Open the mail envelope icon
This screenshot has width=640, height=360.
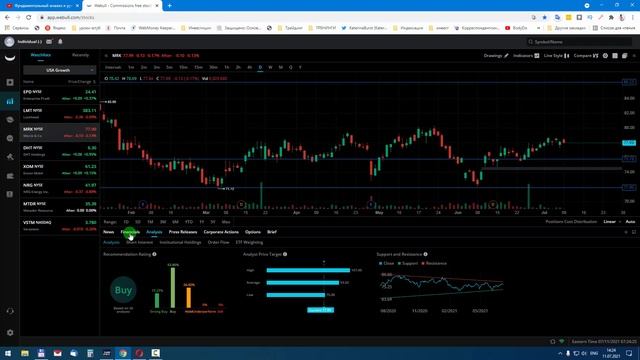[x=49, y=42]
